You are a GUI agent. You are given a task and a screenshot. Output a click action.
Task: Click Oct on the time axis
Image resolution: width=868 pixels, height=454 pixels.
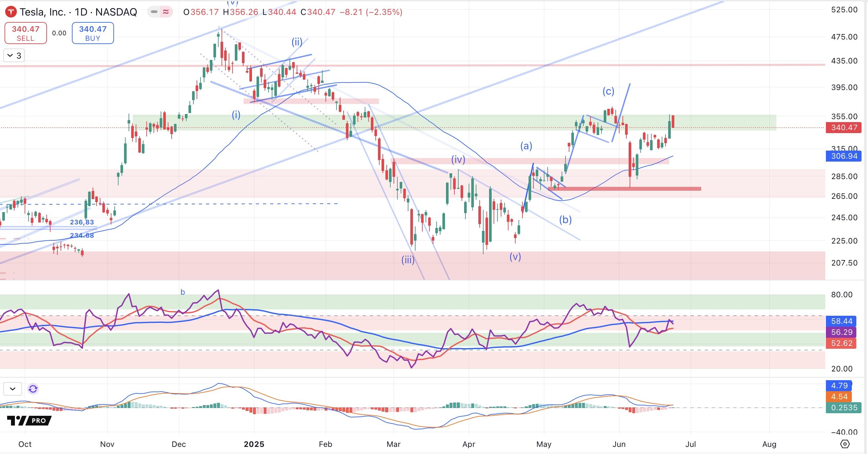pos(25,444)
